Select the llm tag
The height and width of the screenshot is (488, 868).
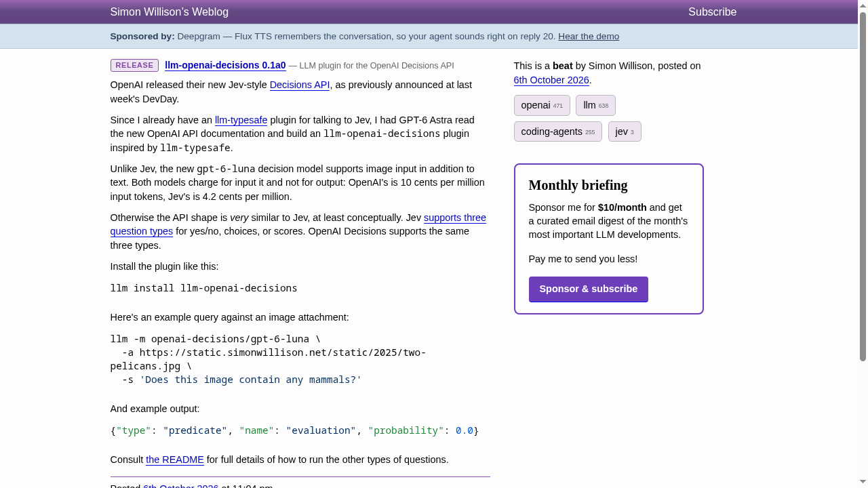coord(595,105)
